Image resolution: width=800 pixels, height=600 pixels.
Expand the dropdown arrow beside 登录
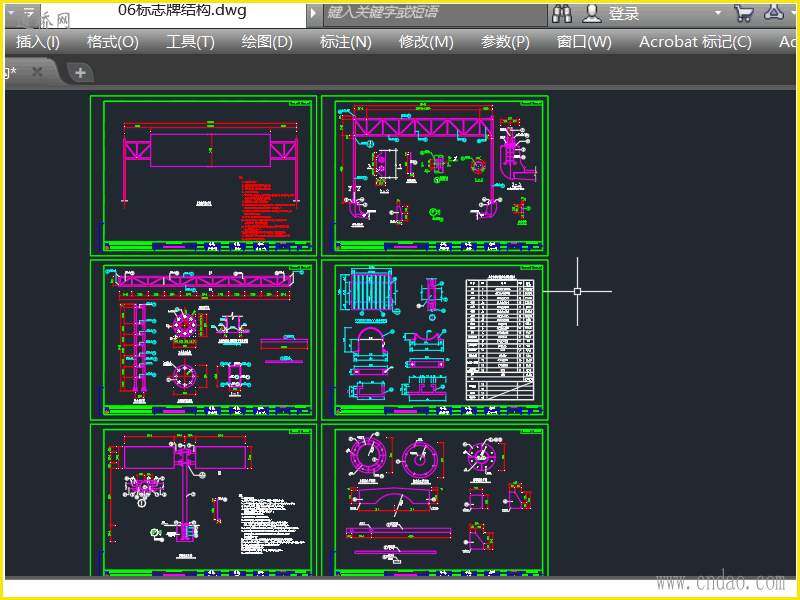coord(718,13)
